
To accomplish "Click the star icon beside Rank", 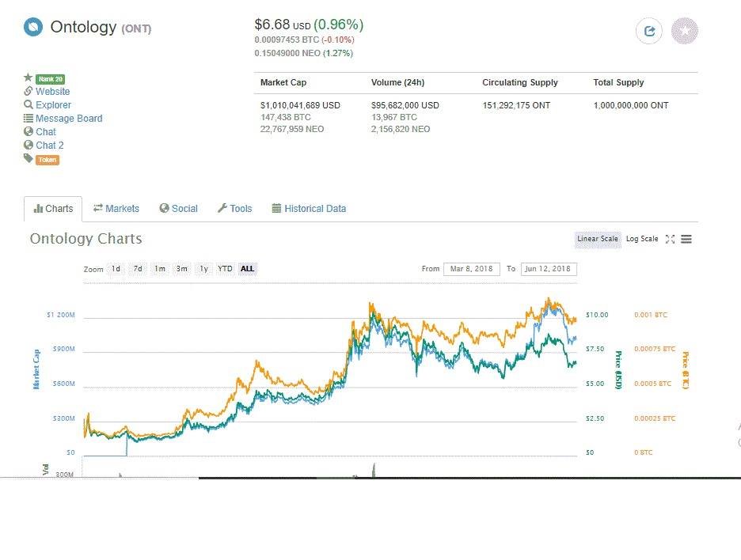I will coord(28,78).
